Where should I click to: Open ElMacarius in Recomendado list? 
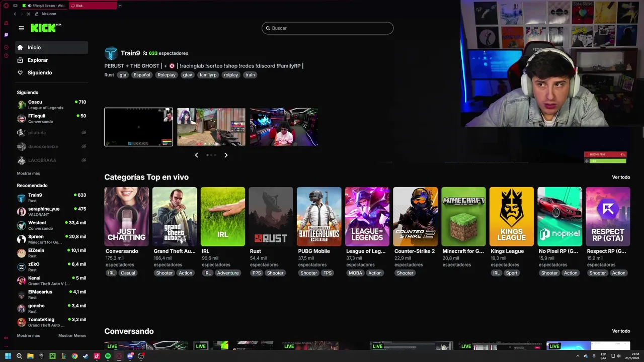click(51, 294)
